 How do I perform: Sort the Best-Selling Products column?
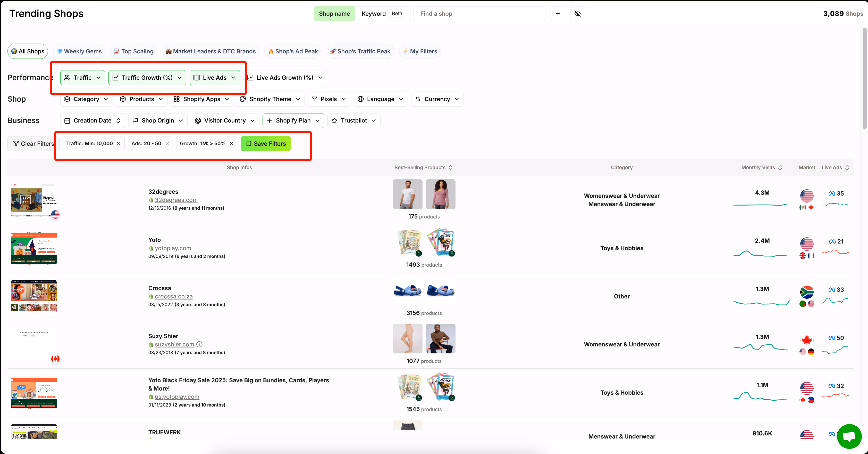[451, 167]
